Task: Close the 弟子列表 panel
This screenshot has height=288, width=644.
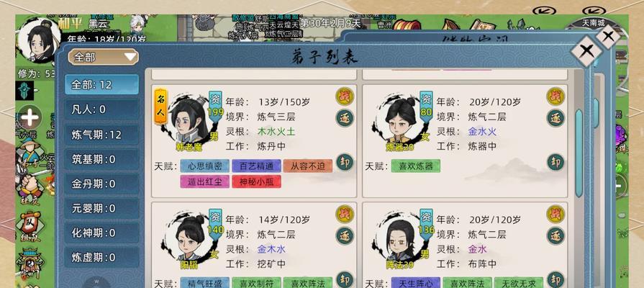Action: 587,51
